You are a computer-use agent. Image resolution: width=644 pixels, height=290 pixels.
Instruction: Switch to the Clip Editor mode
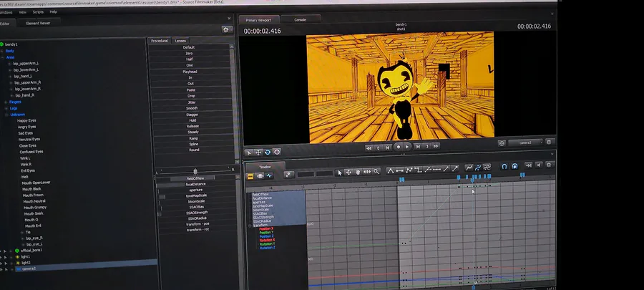point(250,176)
